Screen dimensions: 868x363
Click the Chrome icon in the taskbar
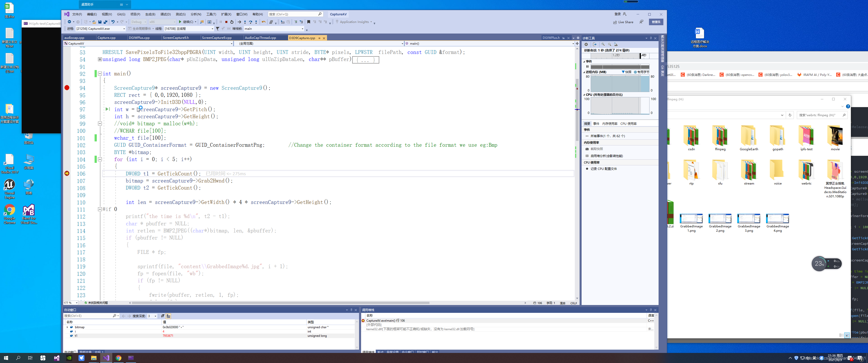119,358
